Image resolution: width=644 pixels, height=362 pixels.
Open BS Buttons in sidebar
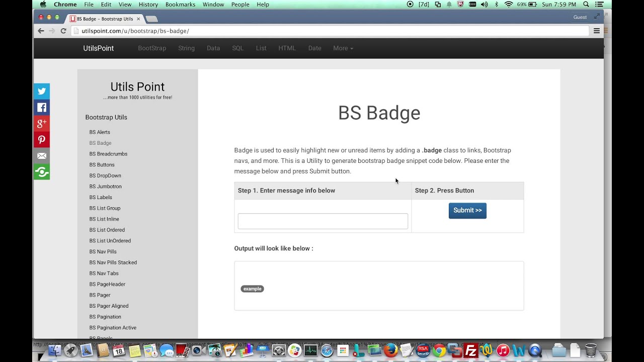point(102,165)
